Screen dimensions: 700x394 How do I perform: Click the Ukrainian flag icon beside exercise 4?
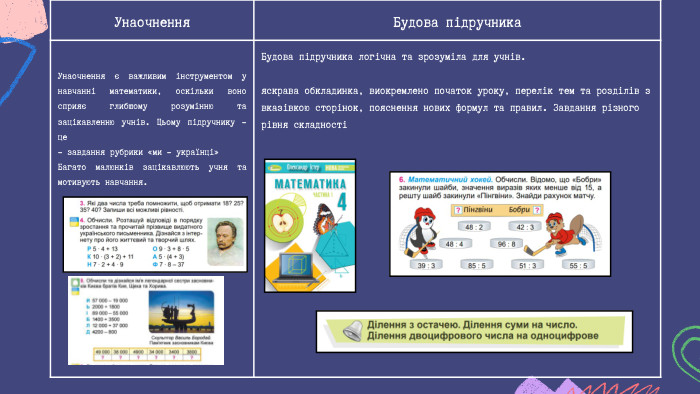point(74,221)
